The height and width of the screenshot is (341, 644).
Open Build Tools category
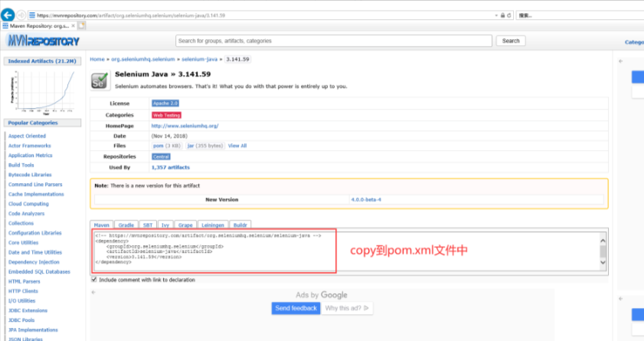point(21,166)
